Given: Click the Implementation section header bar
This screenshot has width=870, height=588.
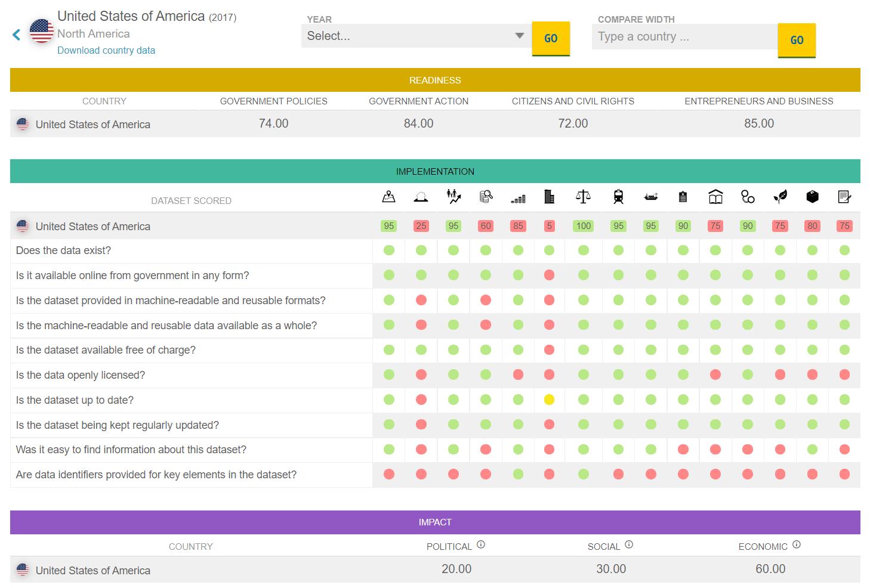Looking at the screenshot, I should click(435, 171).
